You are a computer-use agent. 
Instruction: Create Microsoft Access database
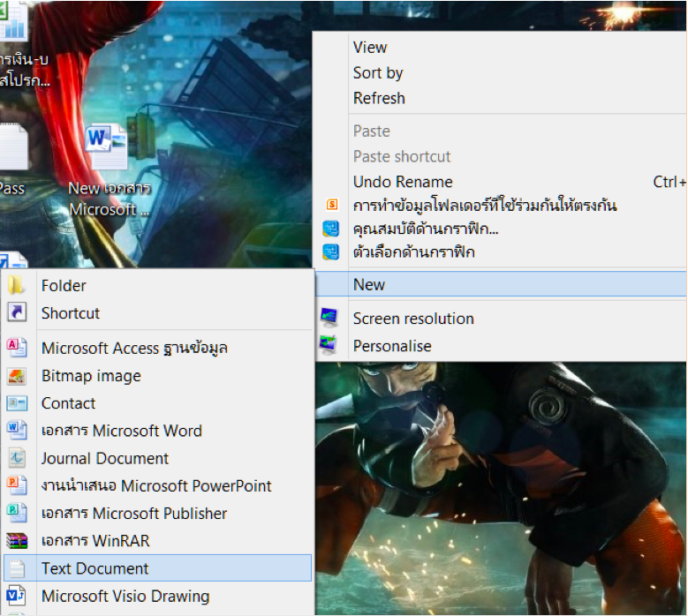click(x=158, y=348)
